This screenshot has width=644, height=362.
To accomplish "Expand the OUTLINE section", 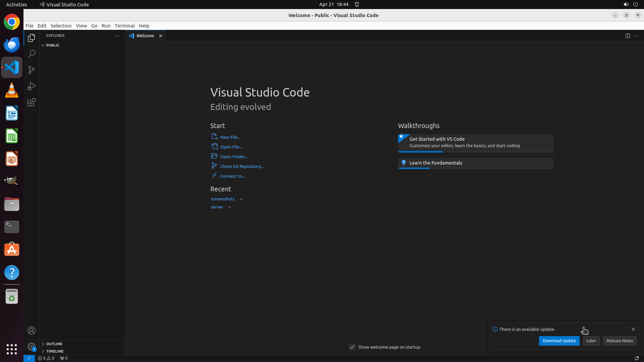I will pyautogui.click(x=54, y=344).
